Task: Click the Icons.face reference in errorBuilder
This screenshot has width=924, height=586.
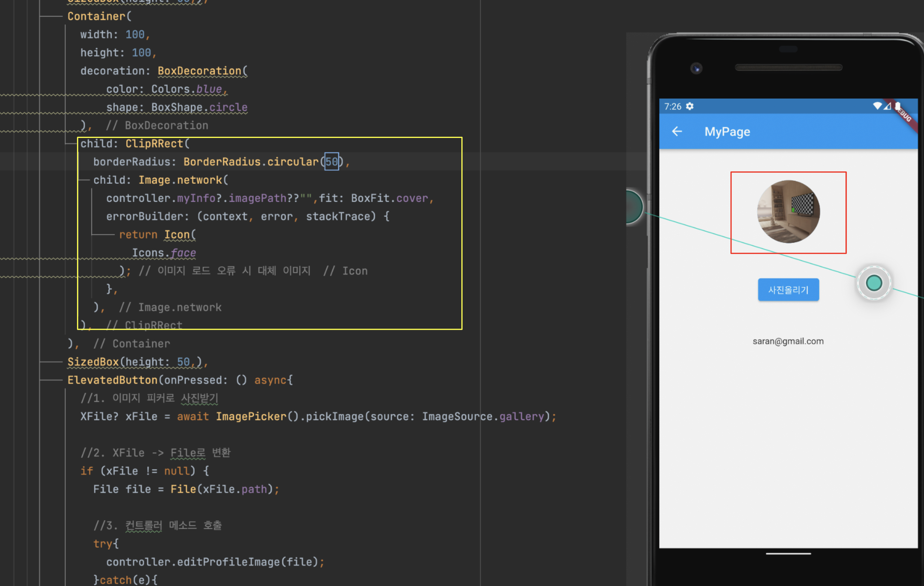Action: [x=164, y=253]
